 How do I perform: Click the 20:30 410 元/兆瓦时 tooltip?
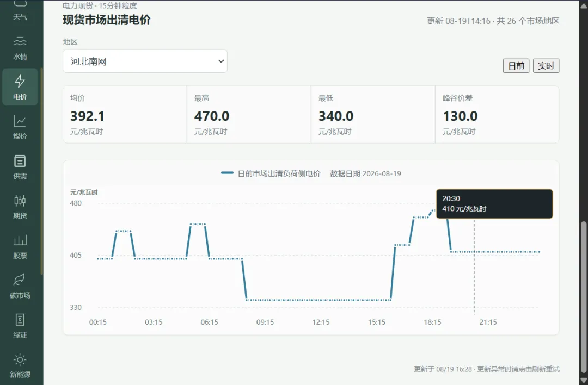point(494,204)
